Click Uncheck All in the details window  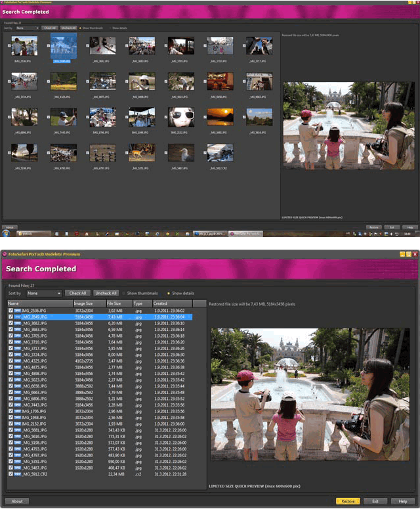pos(106,293)
